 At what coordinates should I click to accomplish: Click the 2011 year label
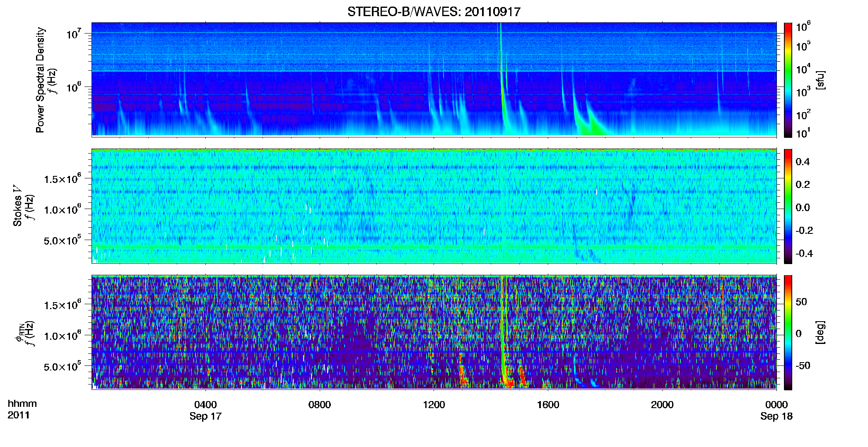tap(19, 415)
